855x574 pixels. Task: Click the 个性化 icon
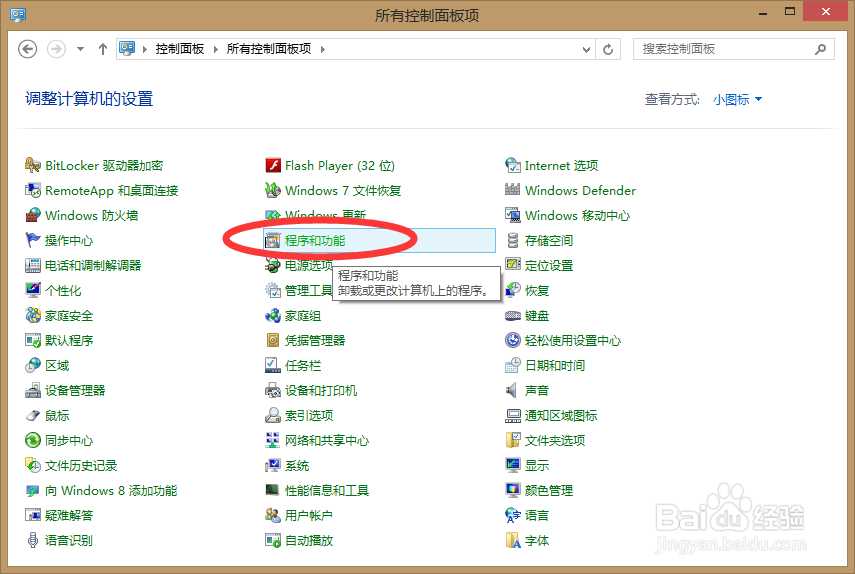33,290
